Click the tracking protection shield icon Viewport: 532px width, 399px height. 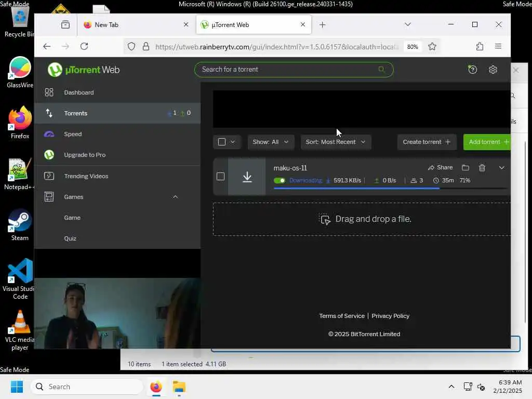tap(131, 46)
